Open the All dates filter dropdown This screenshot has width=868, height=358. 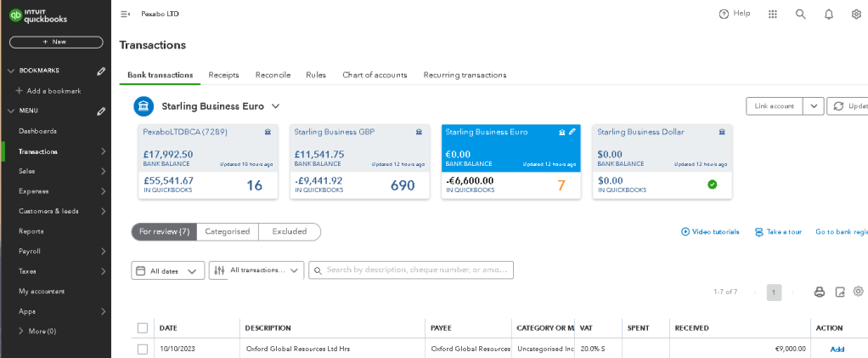(167, 270)
